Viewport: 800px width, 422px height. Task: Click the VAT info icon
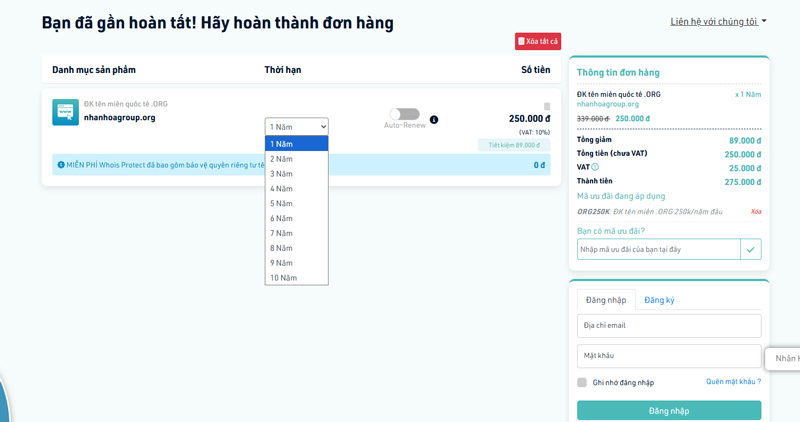[596, 168]
